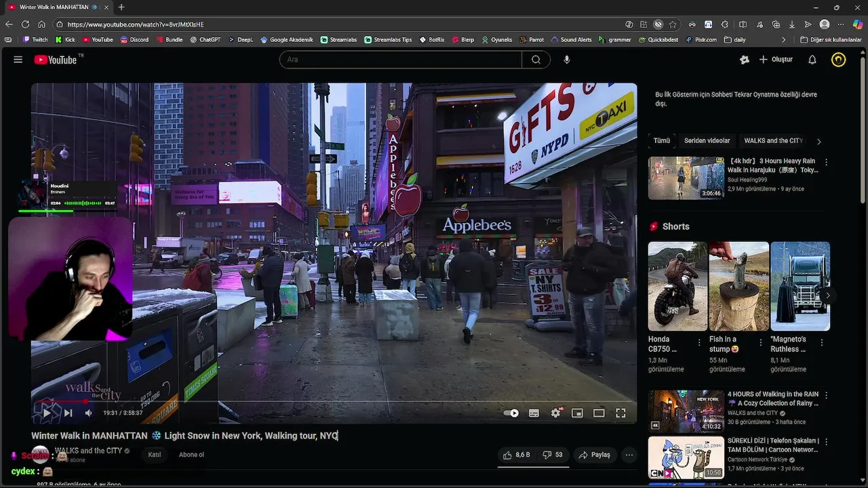Play the video with the play button
This screenshot has width=868, height=488.
pos(47,413)
